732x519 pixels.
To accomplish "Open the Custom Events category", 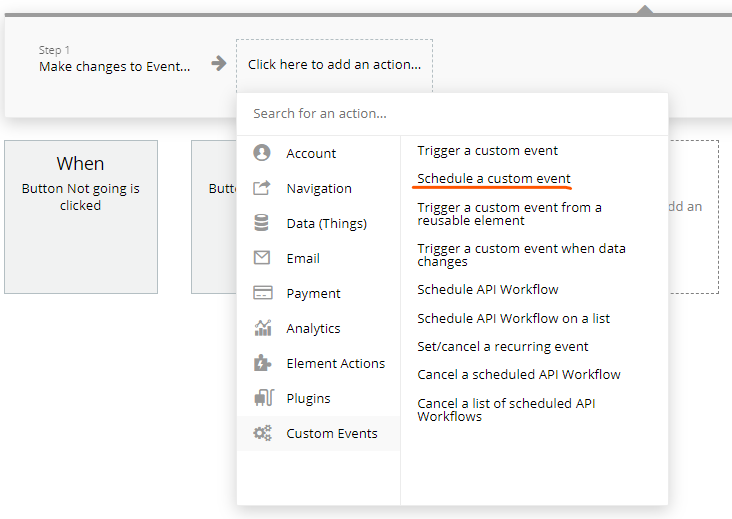I will coord(331,433).
